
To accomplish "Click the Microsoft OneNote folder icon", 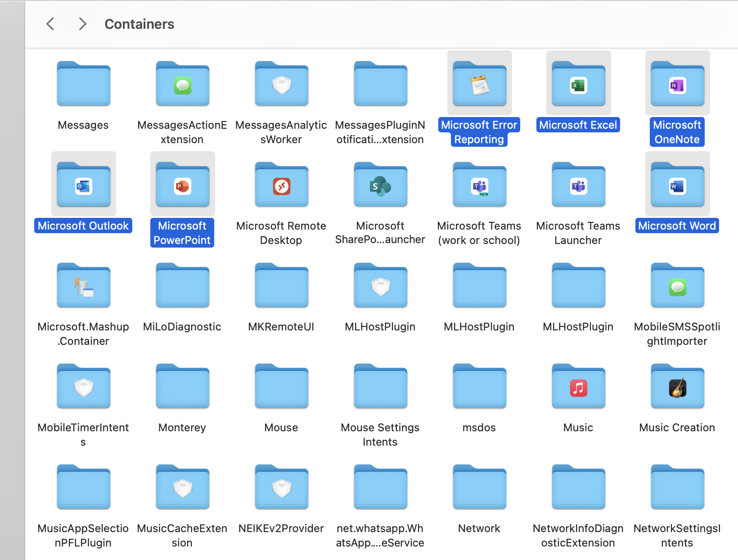I will coord(678,83).
